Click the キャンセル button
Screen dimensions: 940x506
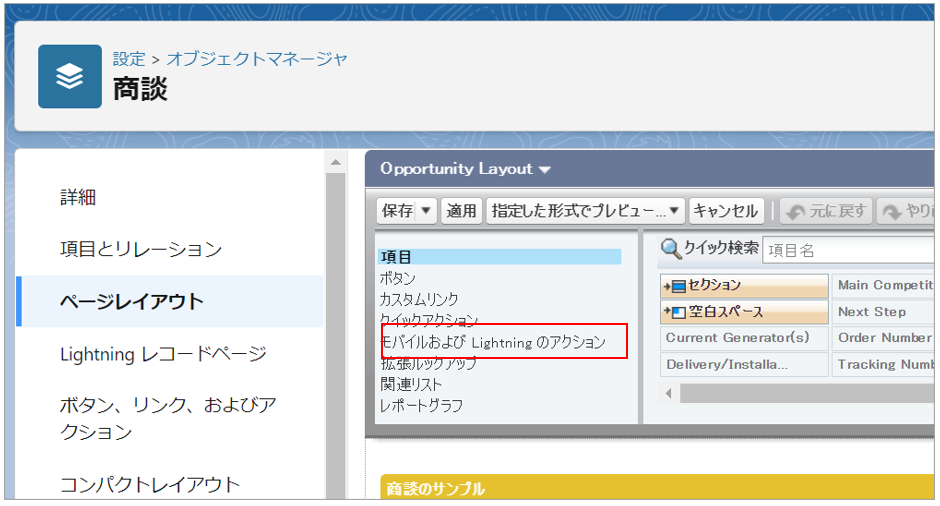pos(725,211)
